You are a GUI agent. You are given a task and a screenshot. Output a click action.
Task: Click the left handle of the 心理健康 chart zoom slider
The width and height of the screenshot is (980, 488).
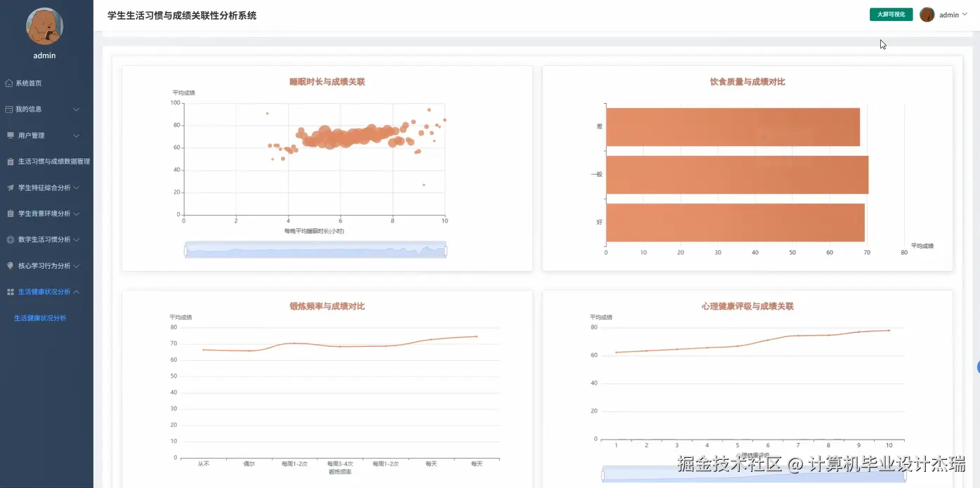(603, 475)
